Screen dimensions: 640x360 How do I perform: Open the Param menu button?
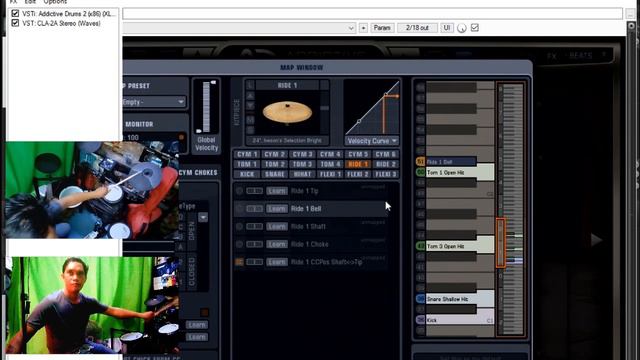point(382,28)
